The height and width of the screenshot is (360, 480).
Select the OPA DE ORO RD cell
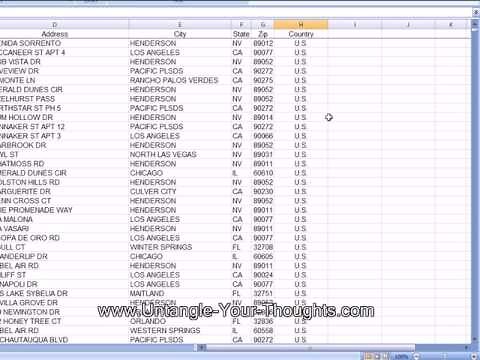click(x=64, y=238)
